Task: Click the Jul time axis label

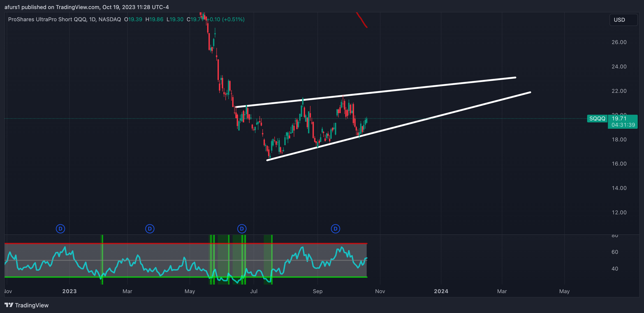Action: (x=254, y=291)
